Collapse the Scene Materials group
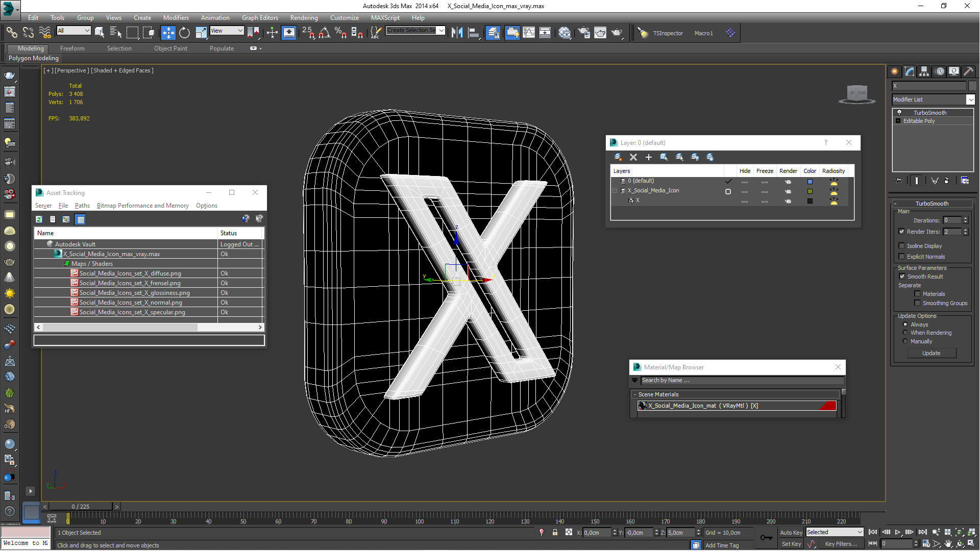 635,394
